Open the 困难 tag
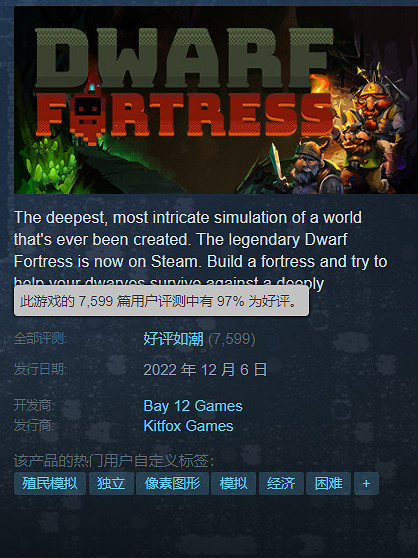This screenshot has height=558, width=418. [328, 484]
